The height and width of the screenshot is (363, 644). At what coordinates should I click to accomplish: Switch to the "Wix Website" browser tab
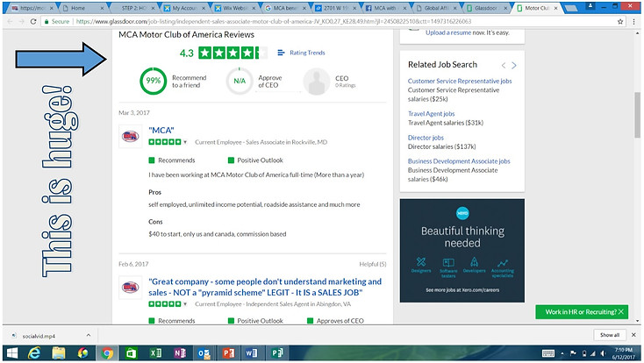click(236, 8)
